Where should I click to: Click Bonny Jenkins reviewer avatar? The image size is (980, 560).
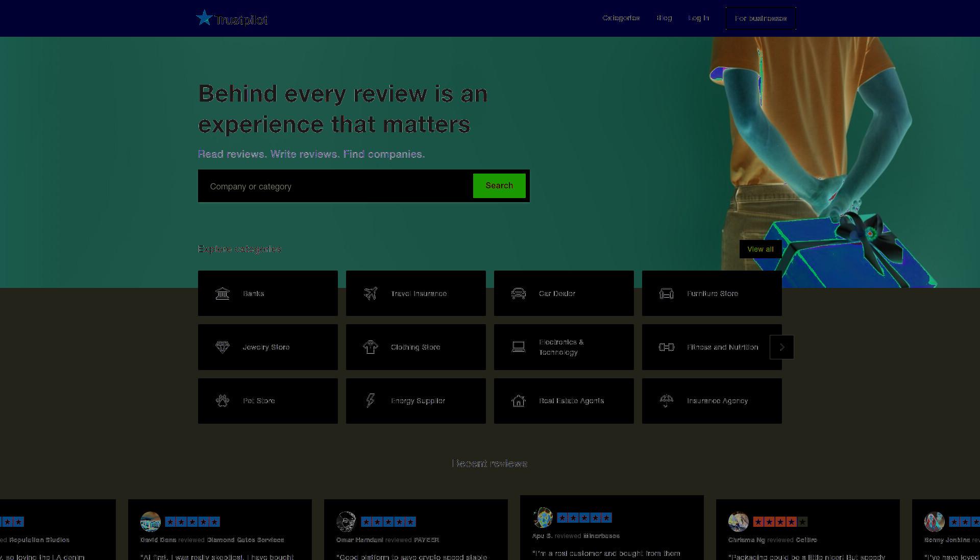tap(935, 522)
